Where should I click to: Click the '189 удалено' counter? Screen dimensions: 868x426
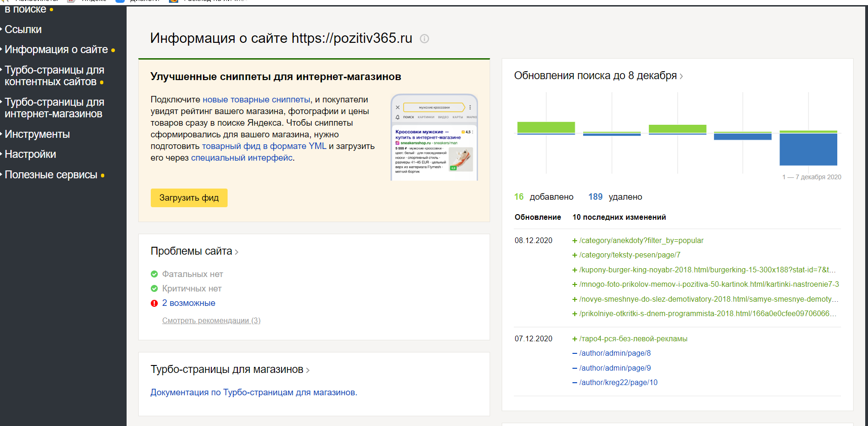pyautogui.click(x=615, y=197)
